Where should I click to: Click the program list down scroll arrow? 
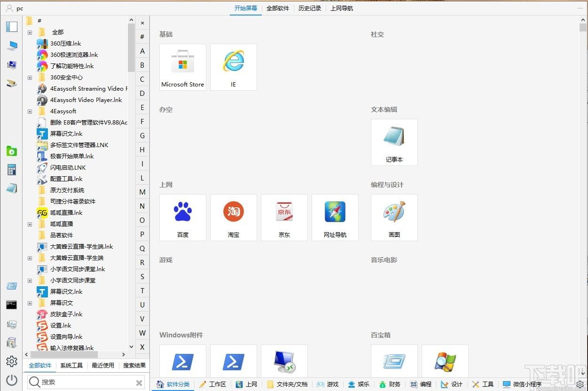click(x=131, y=348)
